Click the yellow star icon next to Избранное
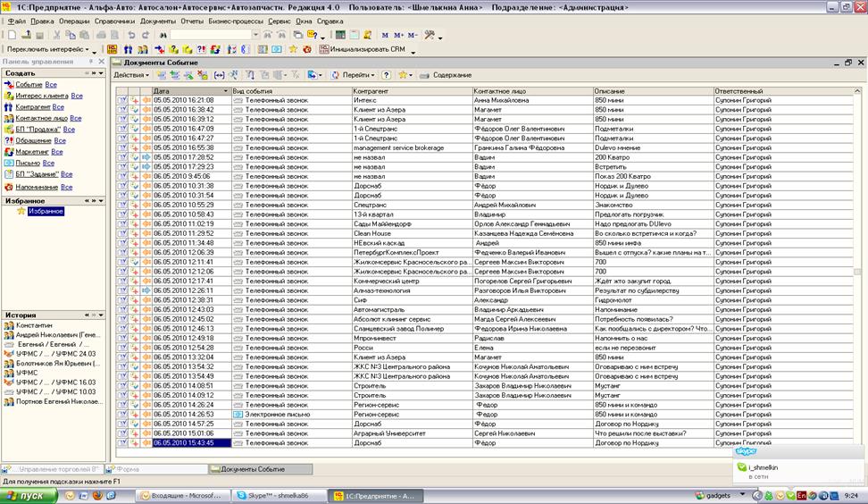 (x=21, y=212)
